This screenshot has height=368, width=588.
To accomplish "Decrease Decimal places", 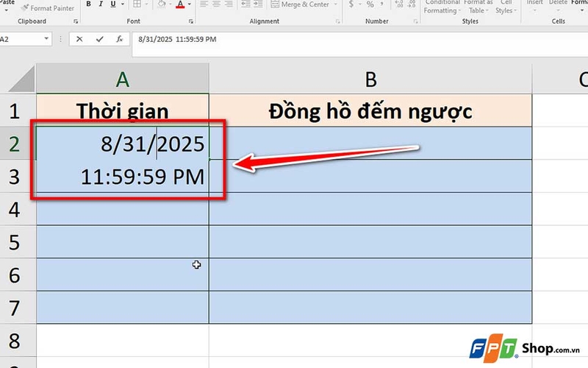I will 412,4.
